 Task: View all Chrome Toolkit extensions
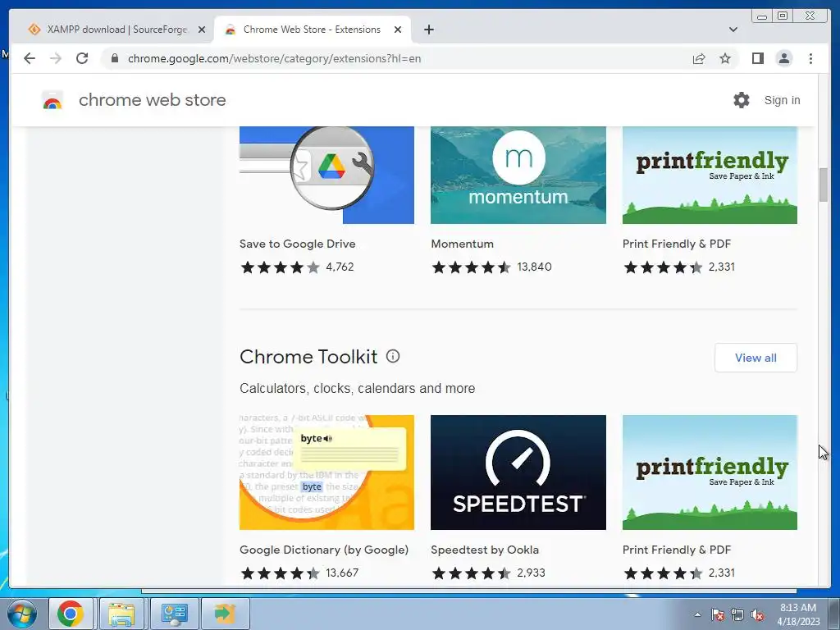point(756,358)
